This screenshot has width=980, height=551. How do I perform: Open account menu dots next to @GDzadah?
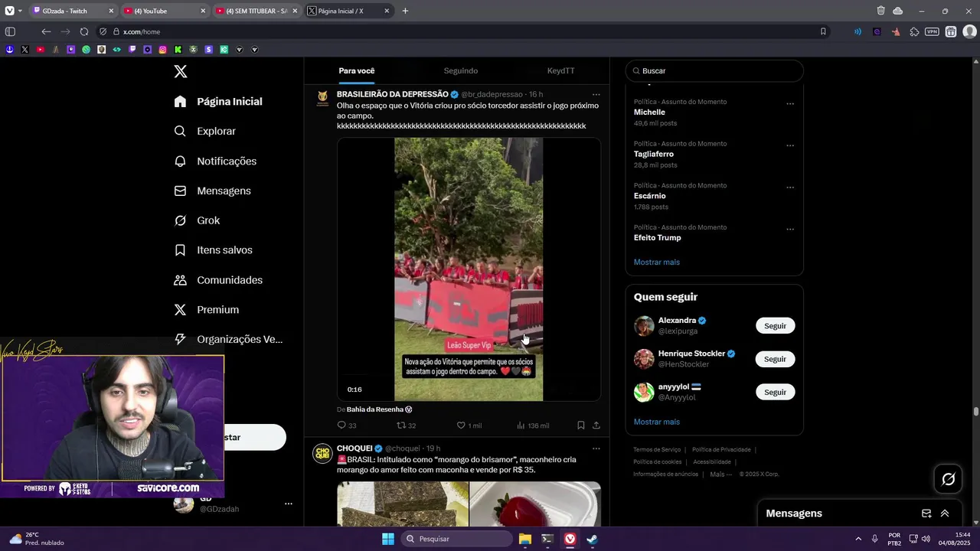pos(289,504)
